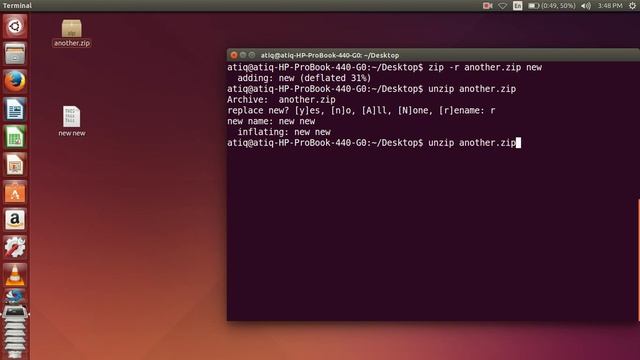This screenshot has width=640, height=360.
Task: Click the 'adding: new (deflated 31%)' line
Action: 304,78
